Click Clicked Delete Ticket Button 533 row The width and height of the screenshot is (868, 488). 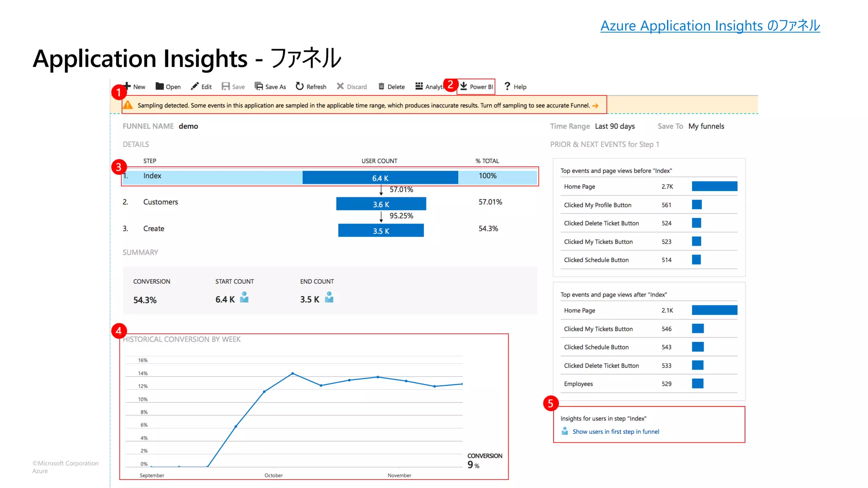(649, 365)
